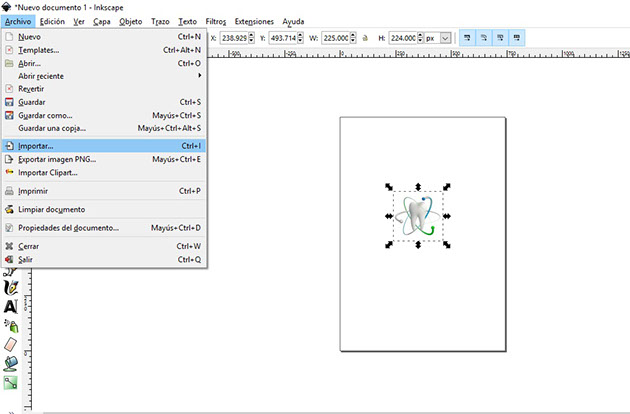Open the Extensiones menu
Image resolution: width=630 pixels, height=414 pixels.
(254, 21)
